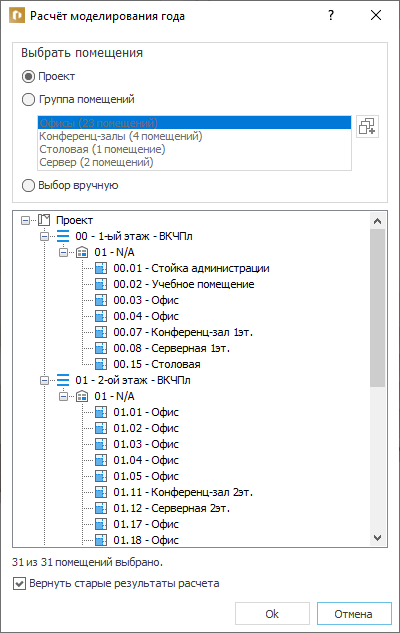This screenshot has width=400, height=633.
Task: Click the 2-ой этаж floor level icon
Action: point(63,380)
